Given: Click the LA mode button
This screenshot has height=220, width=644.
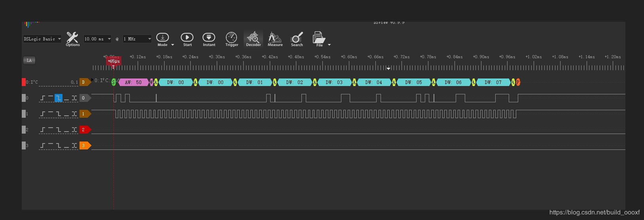Looking at the screenshot, I should 29,60.
